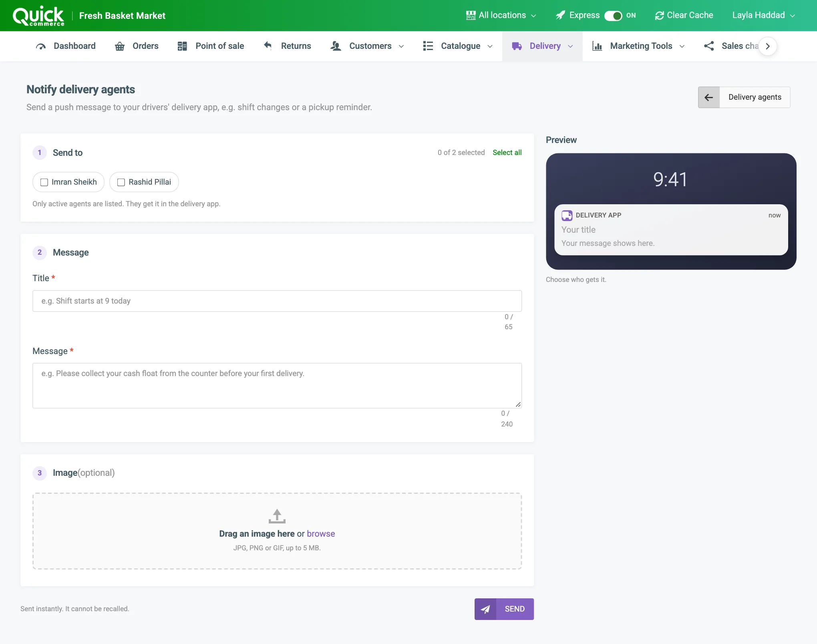This screenshot has width=817, height=644.
Task: Click the Customers person icon
Action: click(336, 46)
